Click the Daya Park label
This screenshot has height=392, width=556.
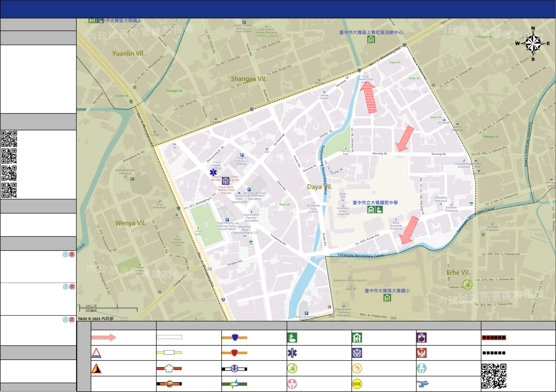(x=198, y=233)
